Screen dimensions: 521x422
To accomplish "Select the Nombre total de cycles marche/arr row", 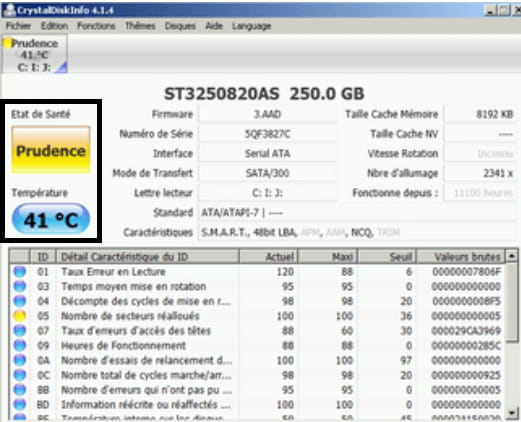I will (x=257, y=375).
